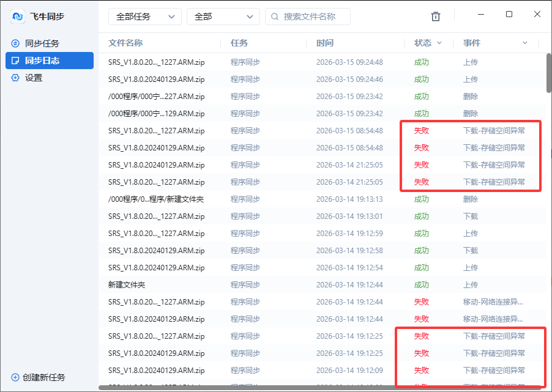Click the Feiniu Sync app logo icon

click(x=18, y=17)
